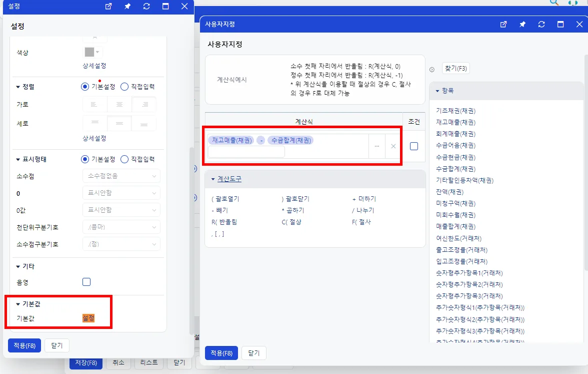Select 잔액(채권) from item list

[449, 192]
